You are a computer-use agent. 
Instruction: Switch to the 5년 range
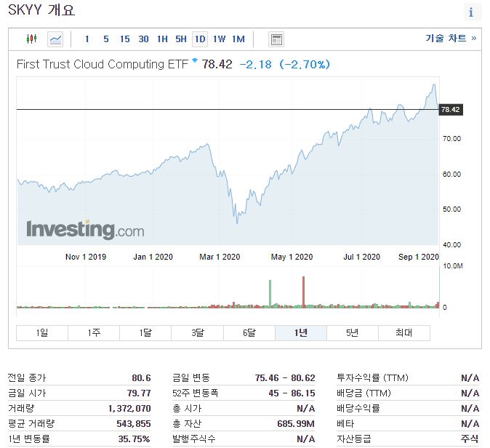coord(352,332)
